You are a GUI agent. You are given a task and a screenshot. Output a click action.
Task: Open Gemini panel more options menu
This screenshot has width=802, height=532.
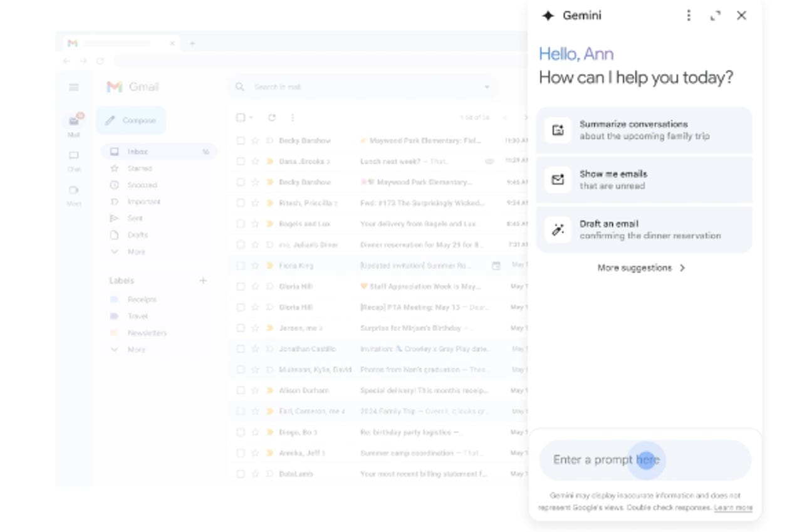point(689,16)
